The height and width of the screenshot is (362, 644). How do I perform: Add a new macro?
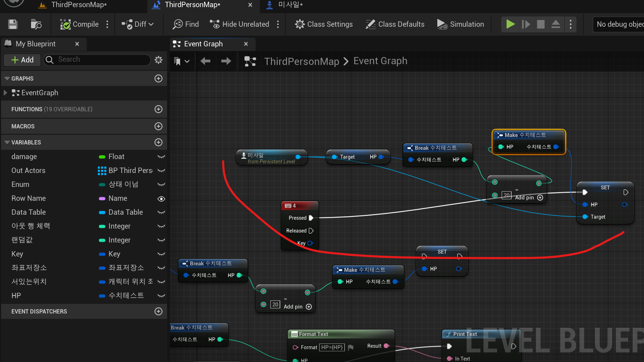click(159, 126)
